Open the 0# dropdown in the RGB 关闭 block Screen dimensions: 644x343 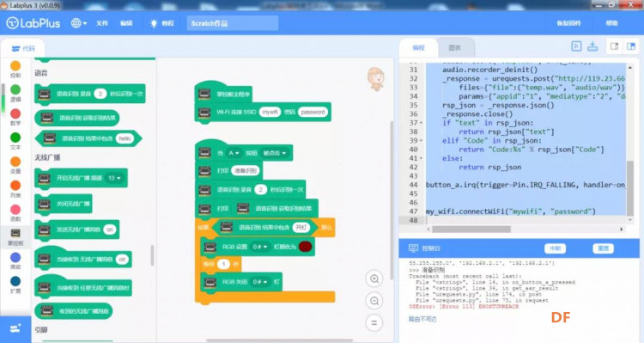[x=259, y=282]
